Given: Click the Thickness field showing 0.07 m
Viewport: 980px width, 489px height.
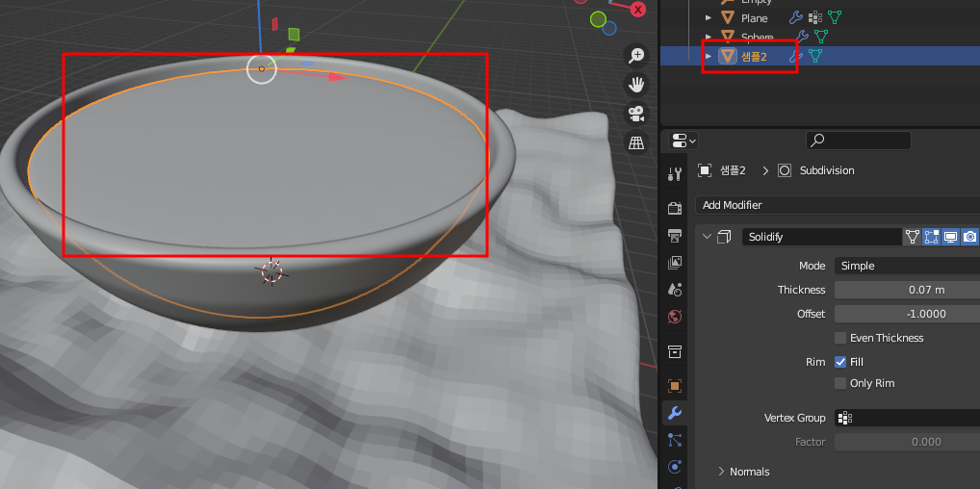Looking at the screenshot, I should click(907, 290).
